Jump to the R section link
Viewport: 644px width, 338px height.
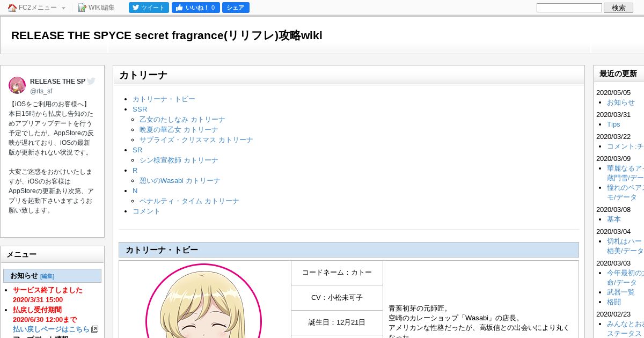click(135, 171)
